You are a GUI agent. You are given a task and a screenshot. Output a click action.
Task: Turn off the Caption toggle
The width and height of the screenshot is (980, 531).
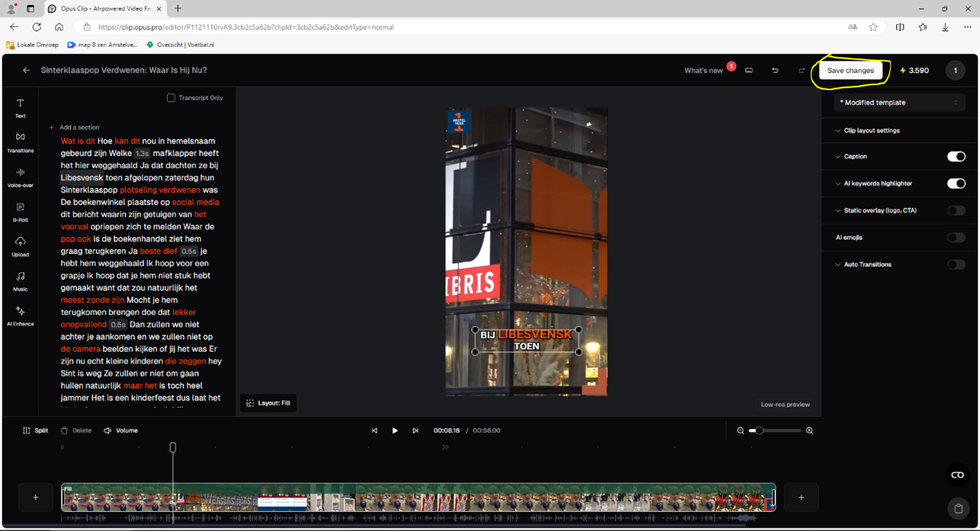tap(956, 157)
